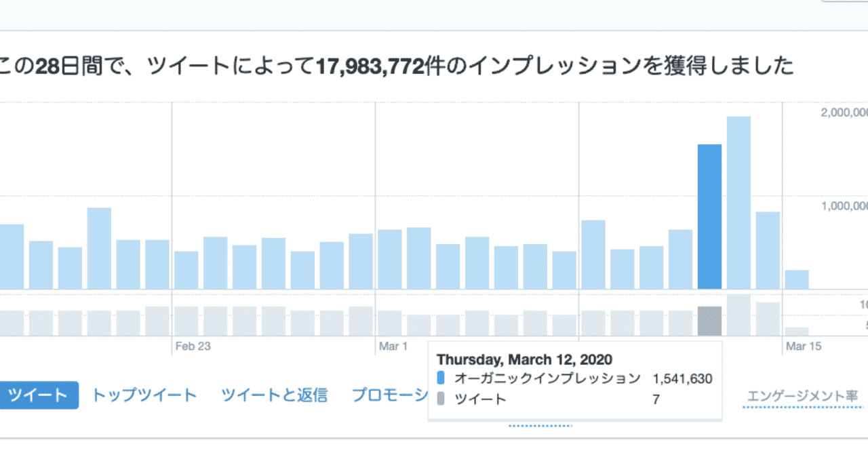Click the tallest impressions bar in the chart

[738, 203]
